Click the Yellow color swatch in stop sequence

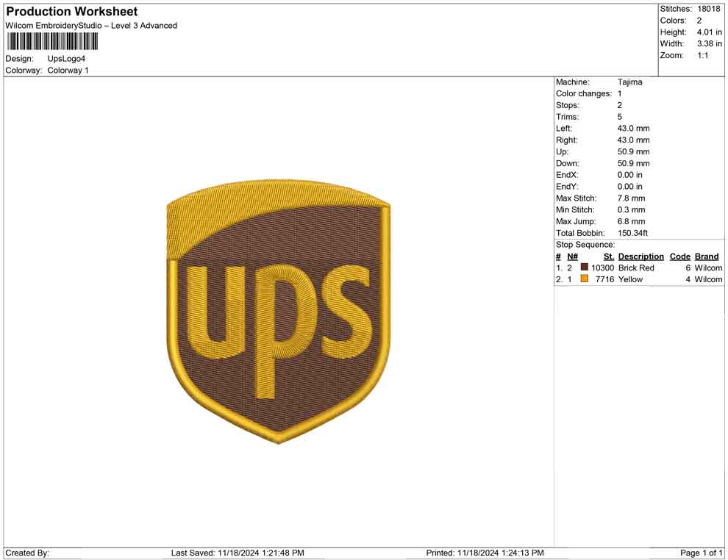(585, 279)
